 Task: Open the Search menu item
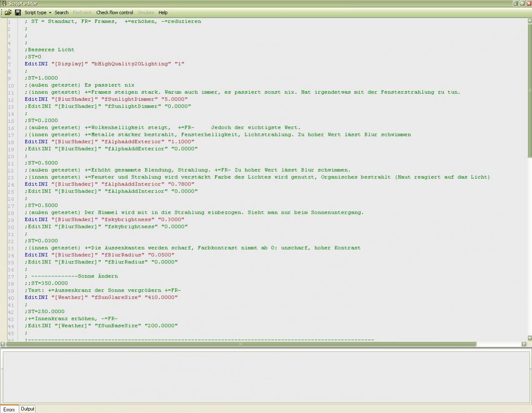(x=61, y=13)
